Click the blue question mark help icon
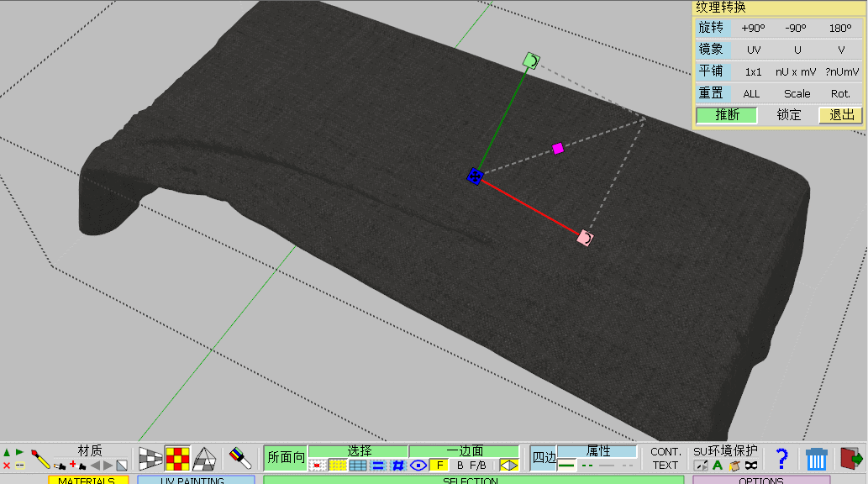Image resolution: width=868 pixels, height=484 pixels. click(x=781, y=458)
